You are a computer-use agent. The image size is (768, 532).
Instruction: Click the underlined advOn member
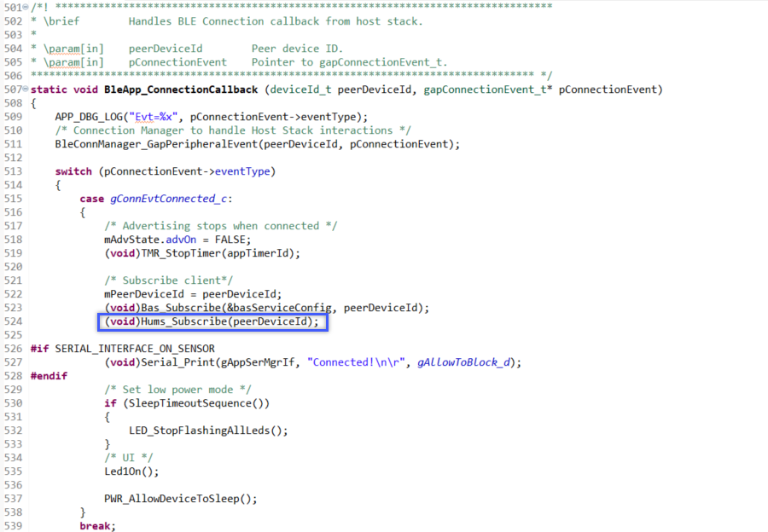[181, 239]
